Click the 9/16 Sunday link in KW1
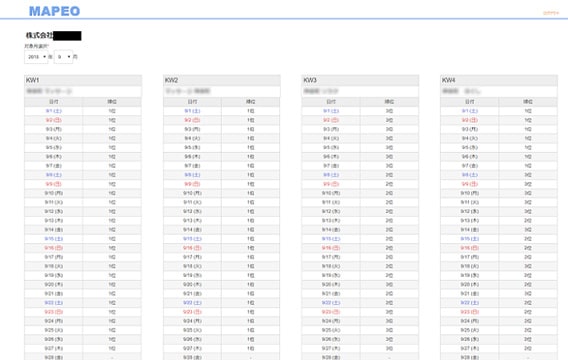The image size is (568, 360). (x=54, y=248)
